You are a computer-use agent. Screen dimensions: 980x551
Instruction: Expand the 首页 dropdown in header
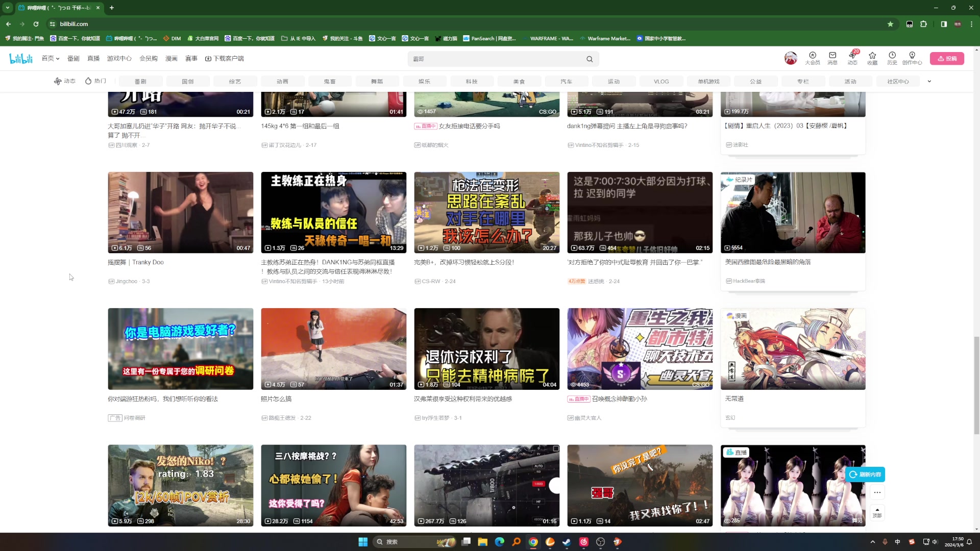coord(51,59)
